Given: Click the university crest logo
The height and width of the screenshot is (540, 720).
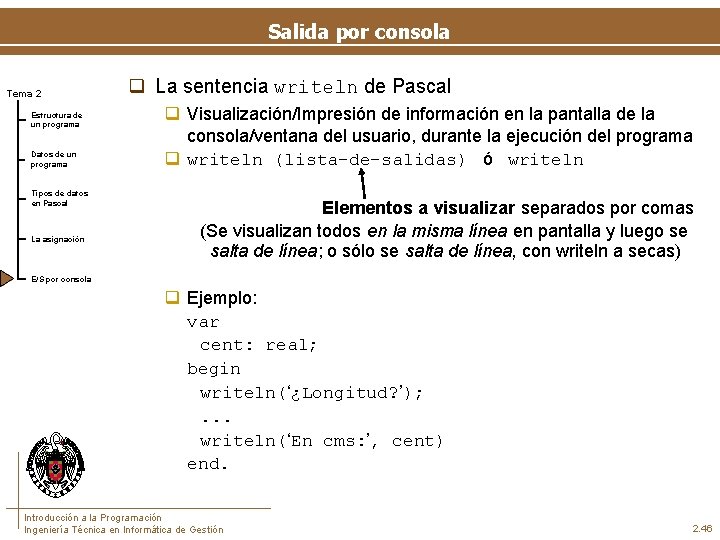Looking at the screenshot, I should [x=56, y=465].
